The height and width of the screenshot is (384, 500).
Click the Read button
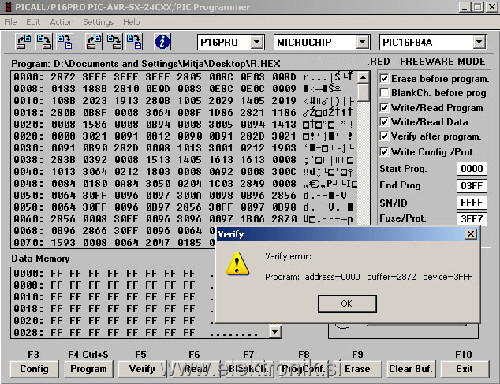[x=196, y=369]
